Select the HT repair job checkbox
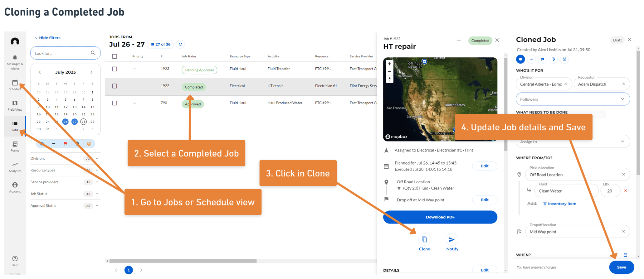The height and width of the screenshot is (279, 644). pyautogui.click(x=115, y=86)
